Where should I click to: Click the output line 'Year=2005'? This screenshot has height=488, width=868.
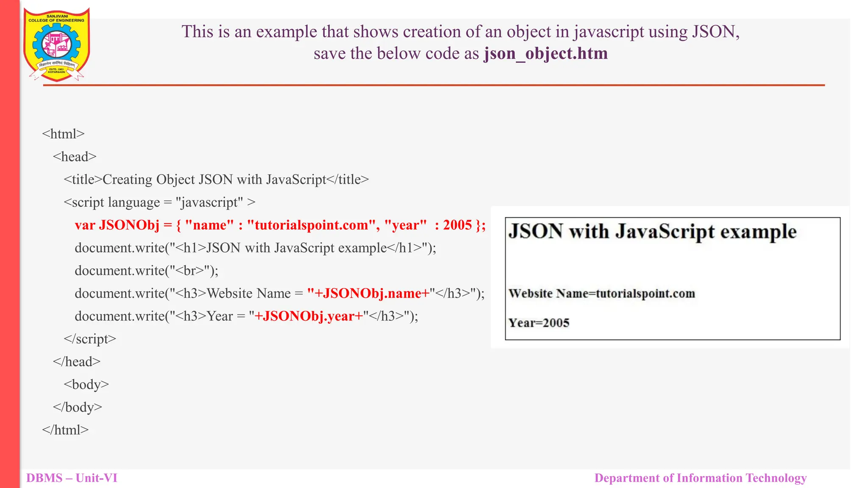click(x=539, y=323)
